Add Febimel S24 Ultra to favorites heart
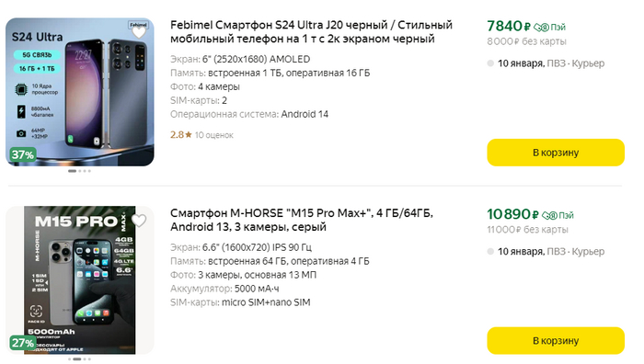This screenshot has width=644, height=364. [x=139, y=32]
